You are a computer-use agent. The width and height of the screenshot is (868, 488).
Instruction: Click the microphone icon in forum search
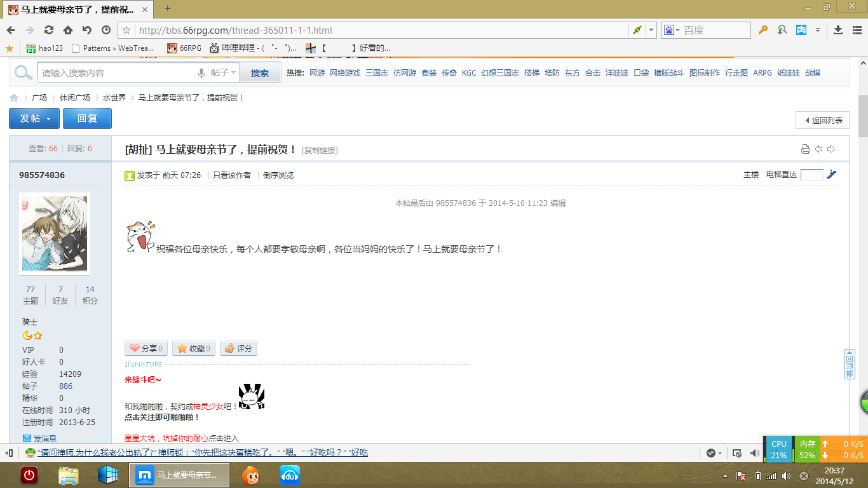point(201,73)
